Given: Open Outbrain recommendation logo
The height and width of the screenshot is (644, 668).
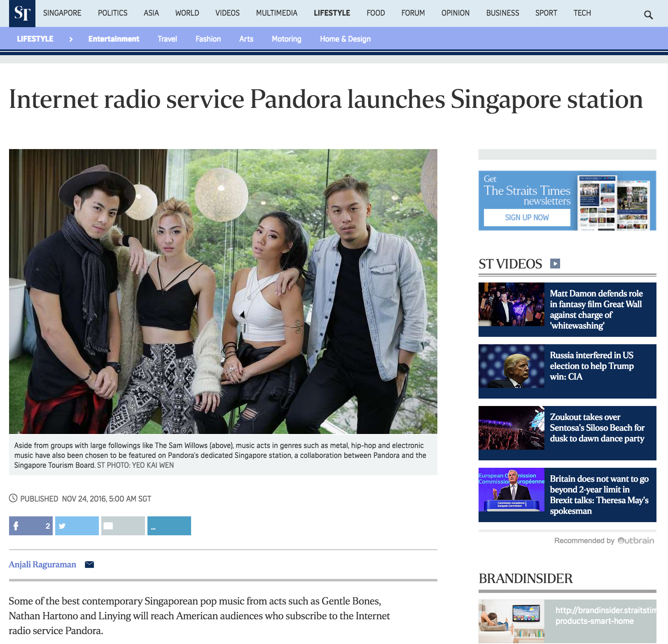Looking at the screenshot, I should [636, 540].
